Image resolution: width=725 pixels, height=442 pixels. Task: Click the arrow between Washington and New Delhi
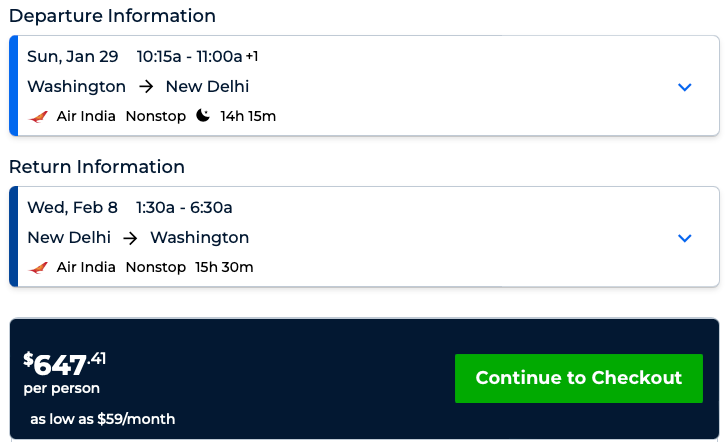[146, 87]
